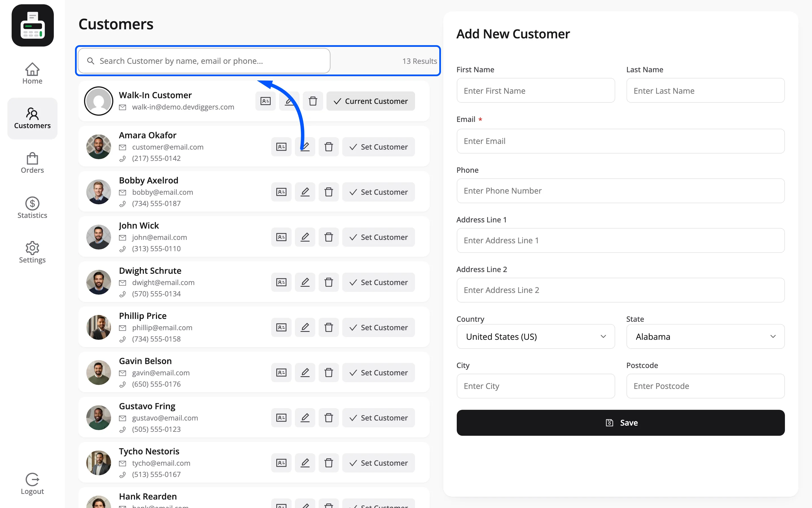Edit Gavin Belson's customer record
The height and width of the screenshot is (508, 812).
pos(305,373)
